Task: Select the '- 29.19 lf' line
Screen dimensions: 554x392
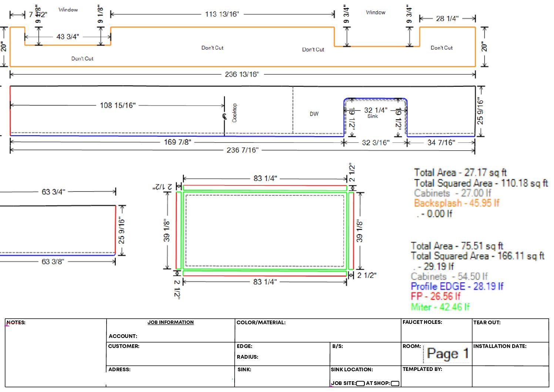Action: click(x=434, y=266)
